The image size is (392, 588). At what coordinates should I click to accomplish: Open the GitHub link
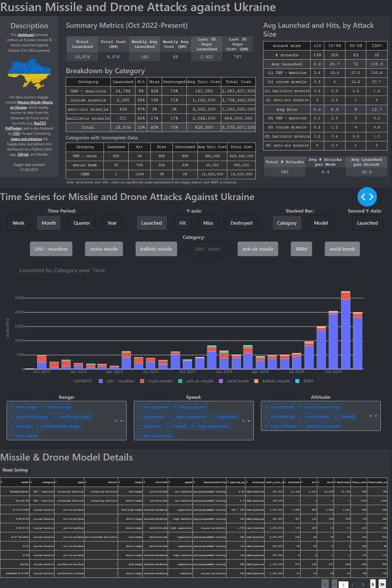click(23, 155)
